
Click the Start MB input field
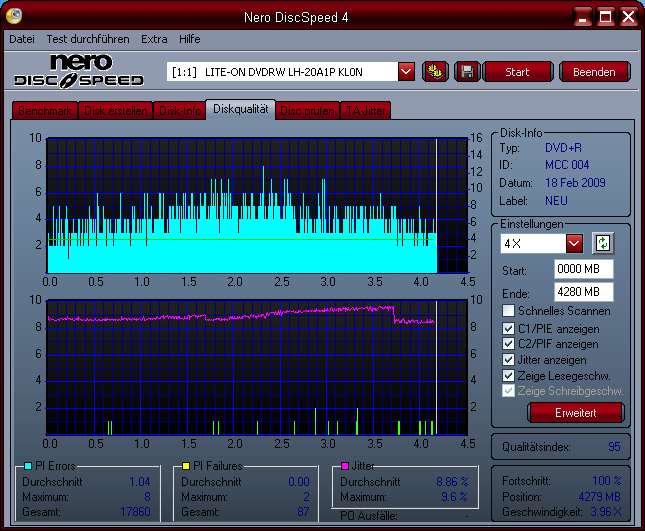point(583,269)
